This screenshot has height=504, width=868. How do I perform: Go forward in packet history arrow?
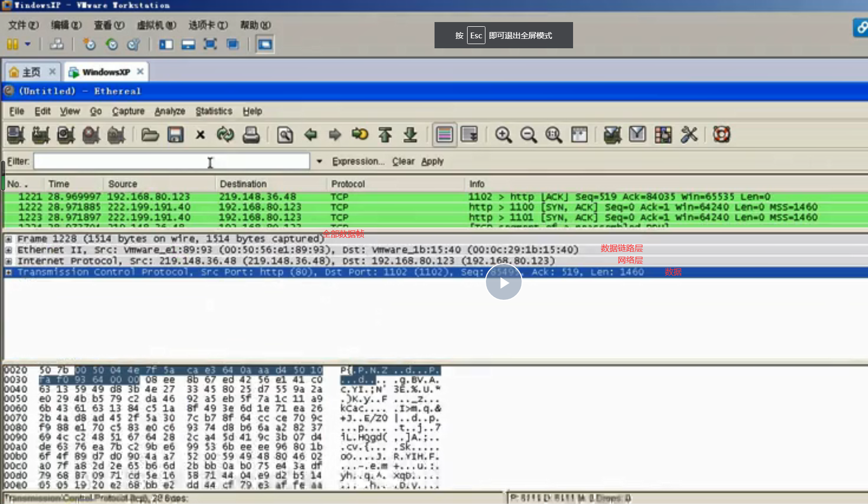[x=335, y=135]
